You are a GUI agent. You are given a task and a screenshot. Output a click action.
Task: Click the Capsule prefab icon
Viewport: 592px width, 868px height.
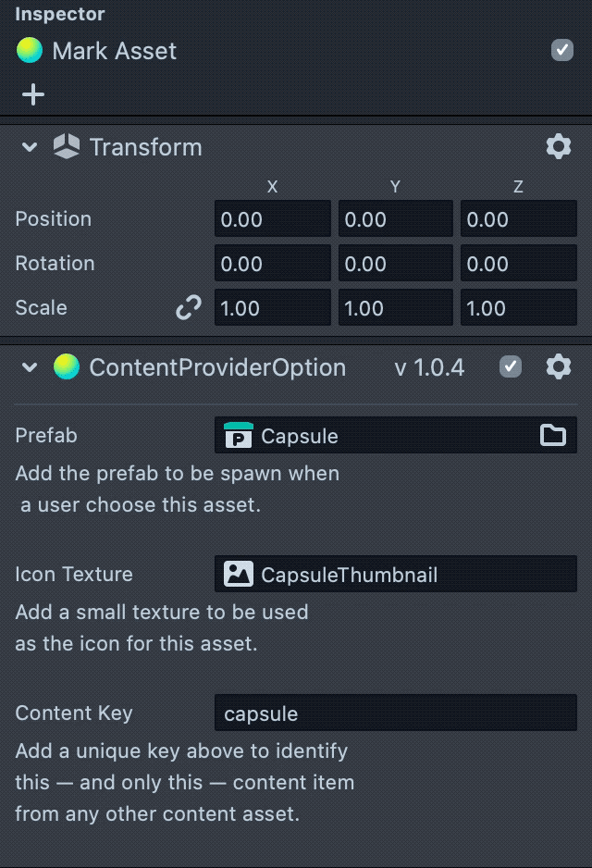(x=239, y=436)
